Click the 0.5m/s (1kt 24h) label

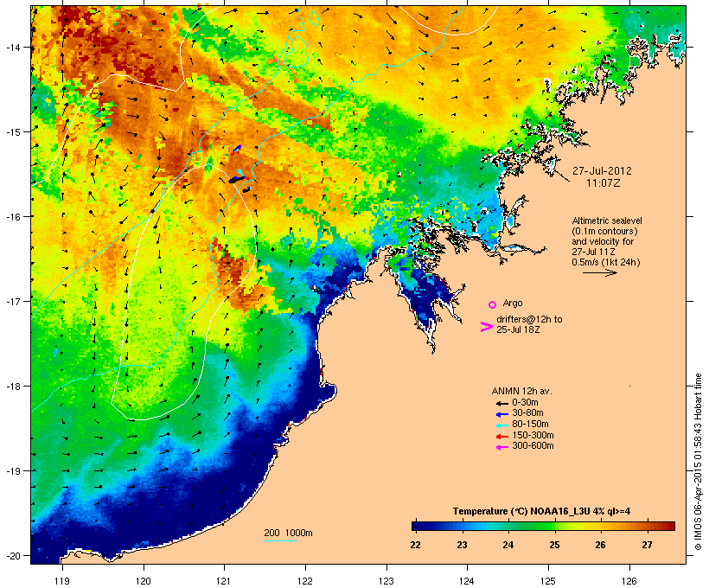pos(606,262)
